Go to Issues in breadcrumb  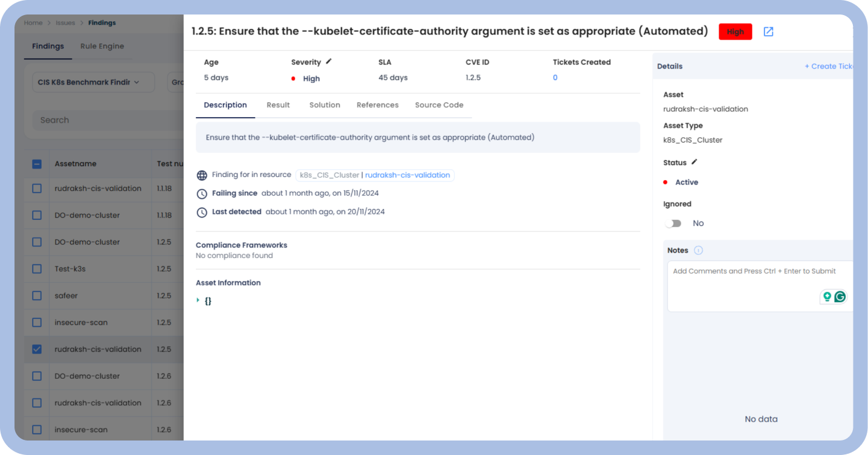click(x=65, y=23)
